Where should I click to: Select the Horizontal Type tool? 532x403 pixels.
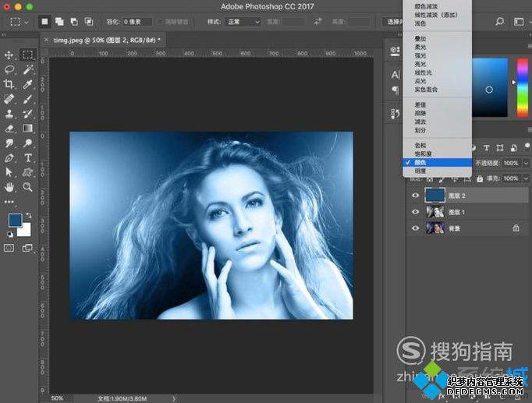coord(28,158)
